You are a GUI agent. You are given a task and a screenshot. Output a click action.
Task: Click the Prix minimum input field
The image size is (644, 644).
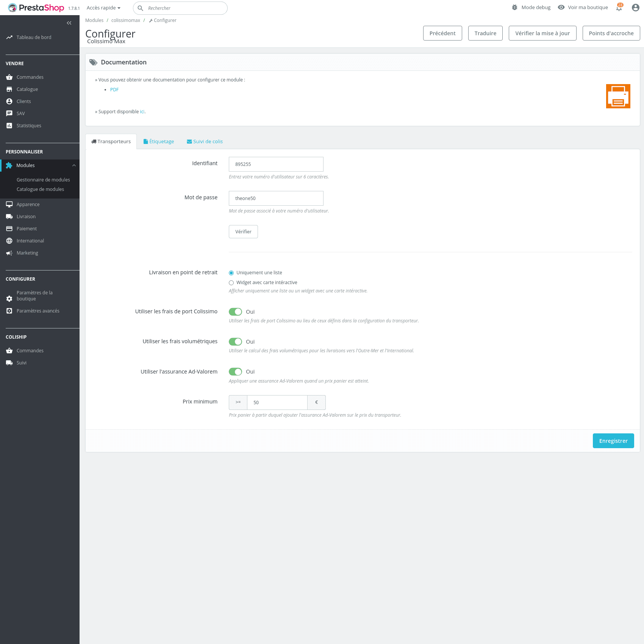[277, 402]
